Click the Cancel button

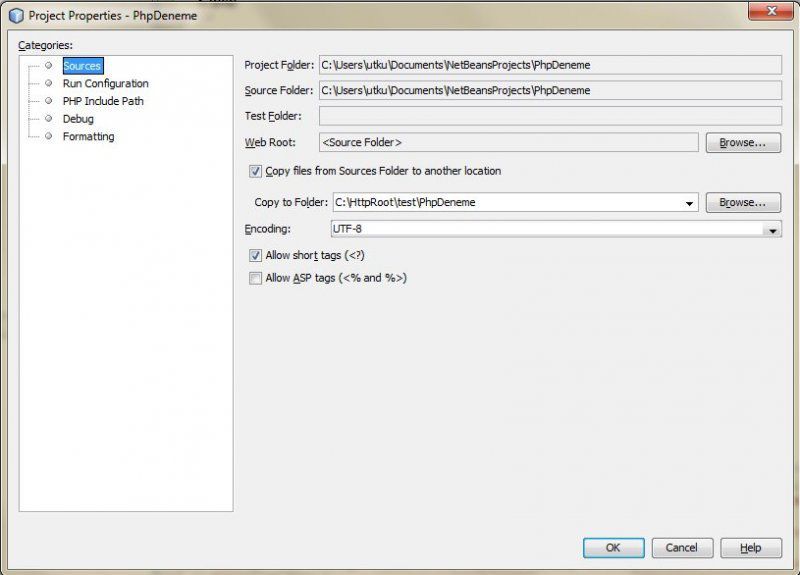[x=682, y=548]
